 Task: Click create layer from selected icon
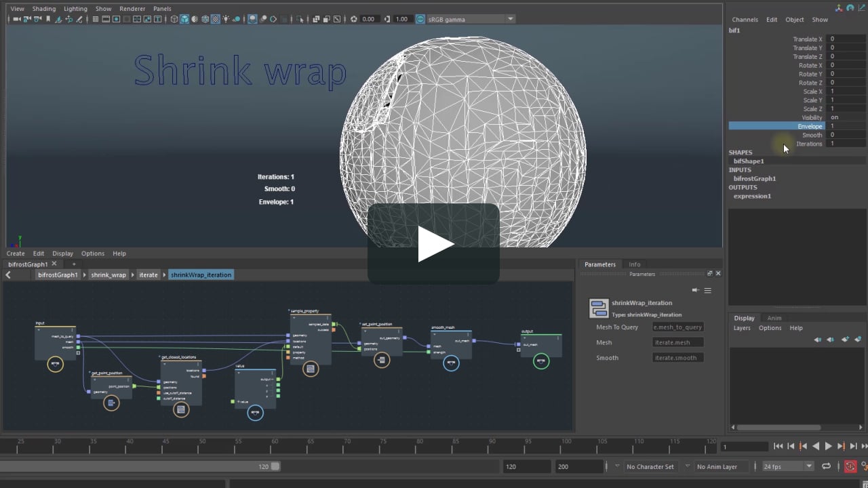click(x=858, y=339)
